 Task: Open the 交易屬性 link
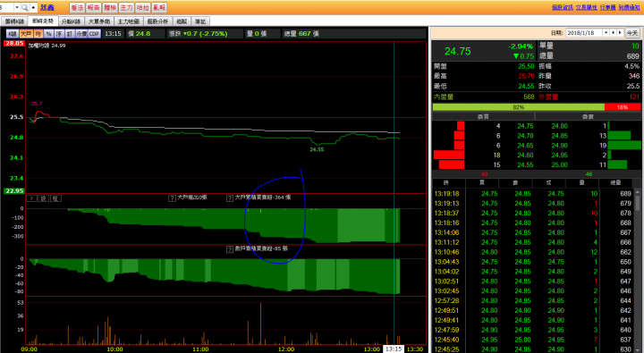pos(586,7)
